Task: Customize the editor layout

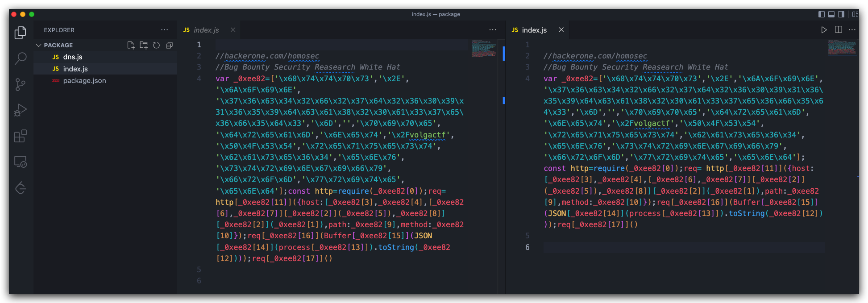Action: 855,14
